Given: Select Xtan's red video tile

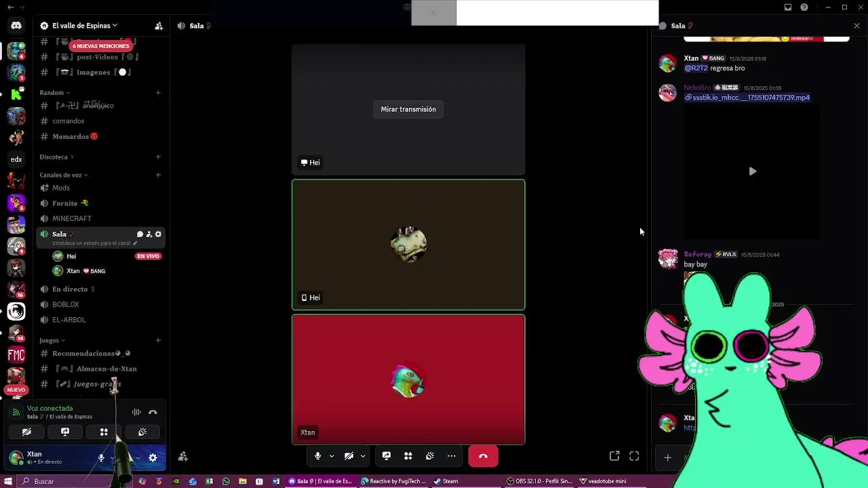Looking at the screenshot, I should (x=408, y=380).
